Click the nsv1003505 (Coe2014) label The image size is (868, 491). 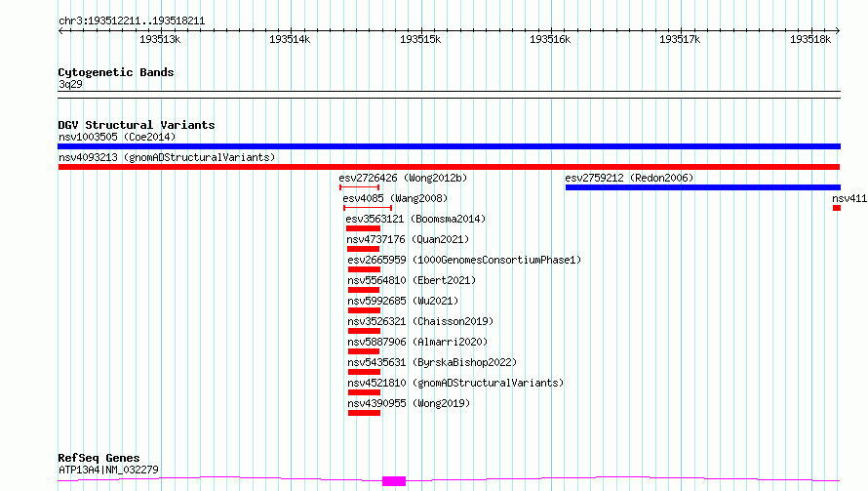[117, 137]
